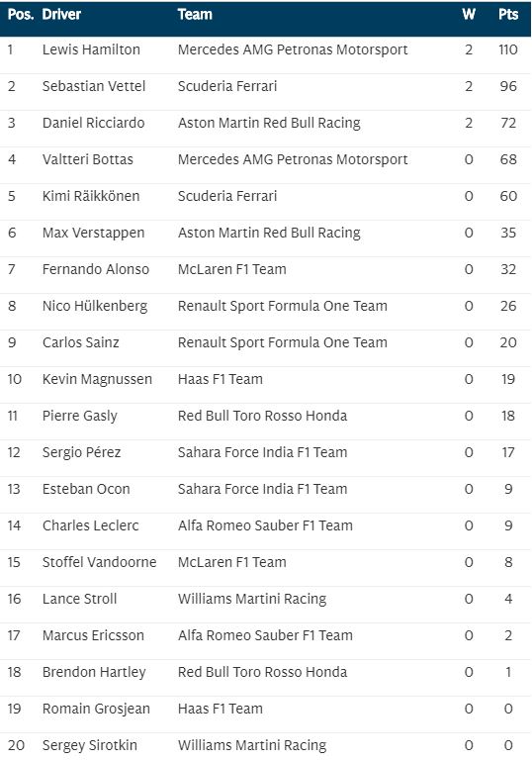Click the Pts column header
Viewport: 532px width, 761px height.
click(x=507, y=15)
